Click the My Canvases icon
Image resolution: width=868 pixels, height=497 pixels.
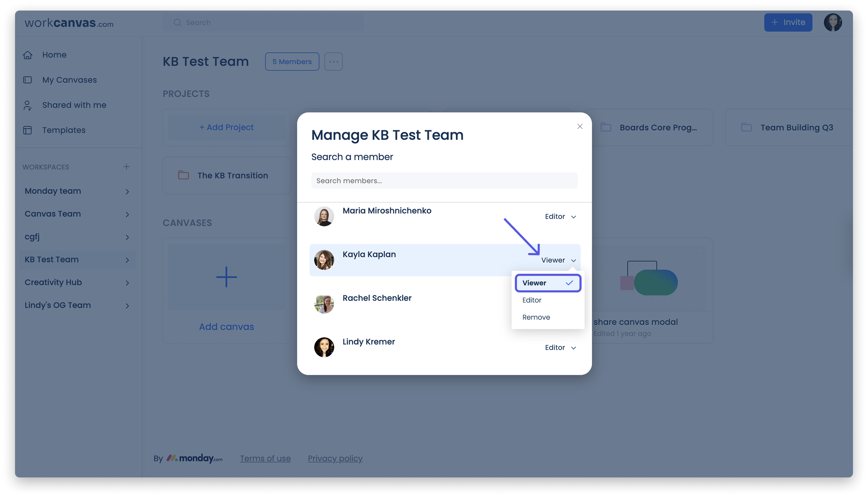(28, 79)
